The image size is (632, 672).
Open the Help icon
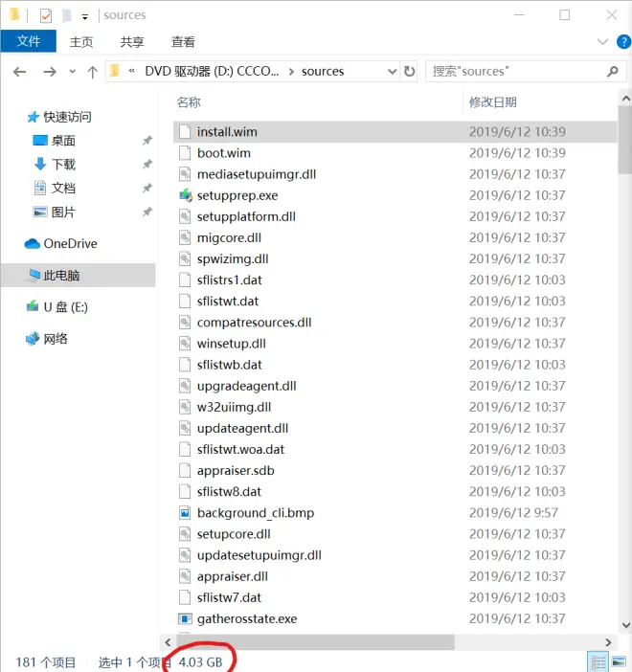623,42
